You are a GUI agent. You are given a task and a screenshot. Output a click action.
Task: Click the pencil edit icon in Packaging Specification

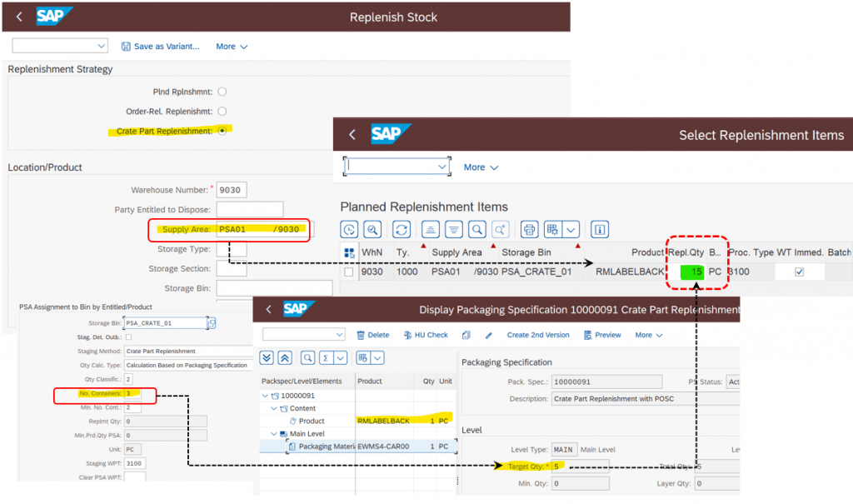coord(488,335)
